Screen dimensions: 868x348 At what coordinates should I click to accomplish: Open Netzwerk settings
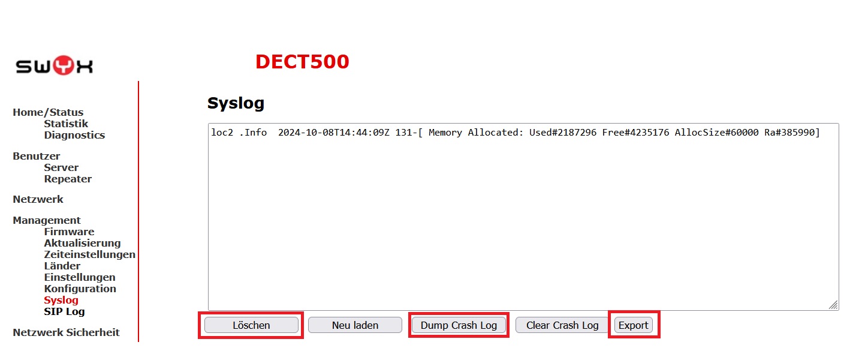[x=38, y=199]
